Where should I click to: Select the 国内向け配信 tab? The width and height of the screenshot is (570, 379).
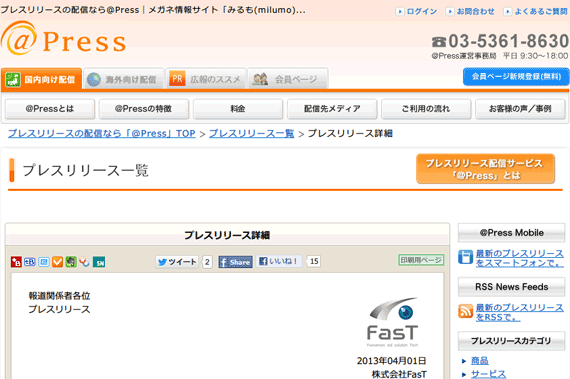coord(41,79)
